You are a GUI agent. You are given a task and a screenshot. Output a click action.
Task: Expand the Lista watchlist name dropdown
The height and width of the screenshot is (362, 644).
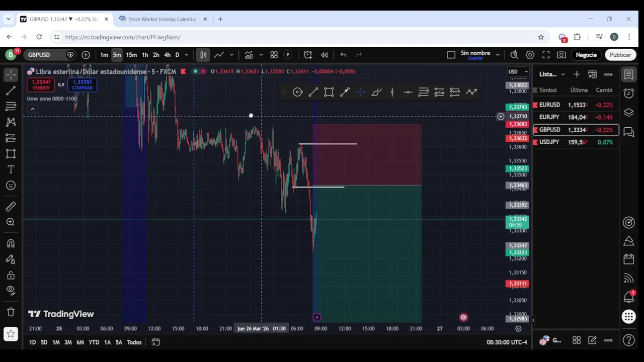click(552, 74)
